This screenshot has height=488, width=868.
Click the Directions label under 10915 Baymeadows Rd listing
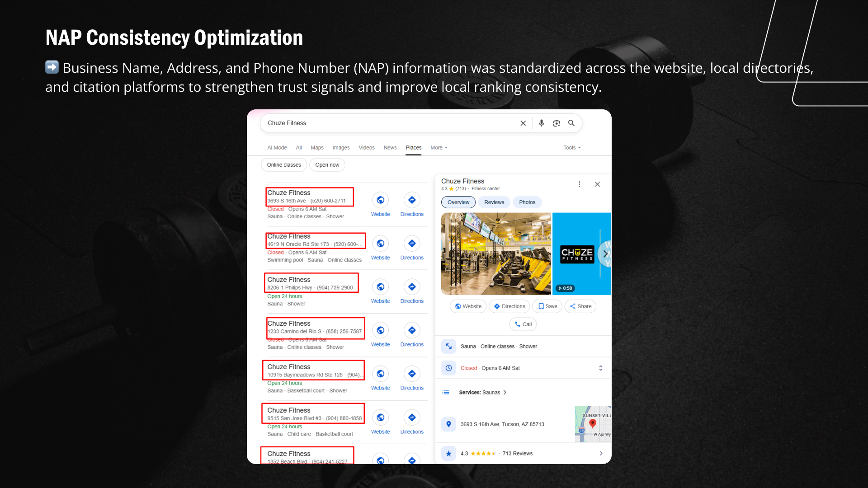point(412,388)
